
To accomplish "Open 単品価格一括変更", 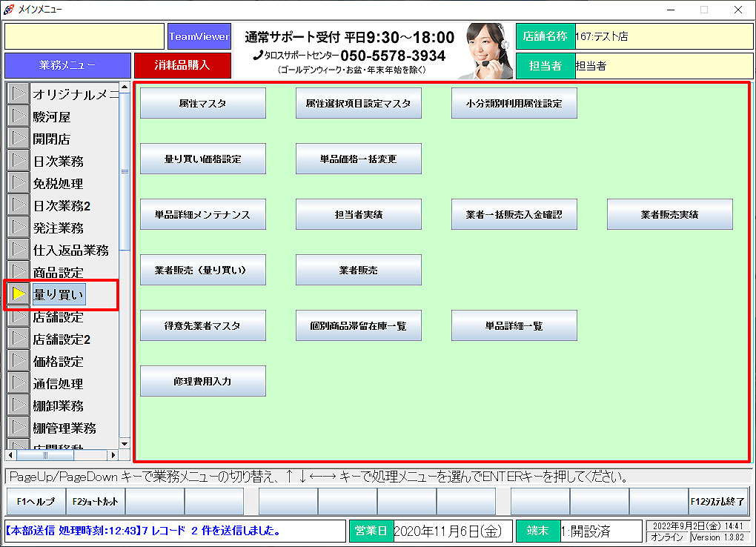I will (x=358, y=159).
